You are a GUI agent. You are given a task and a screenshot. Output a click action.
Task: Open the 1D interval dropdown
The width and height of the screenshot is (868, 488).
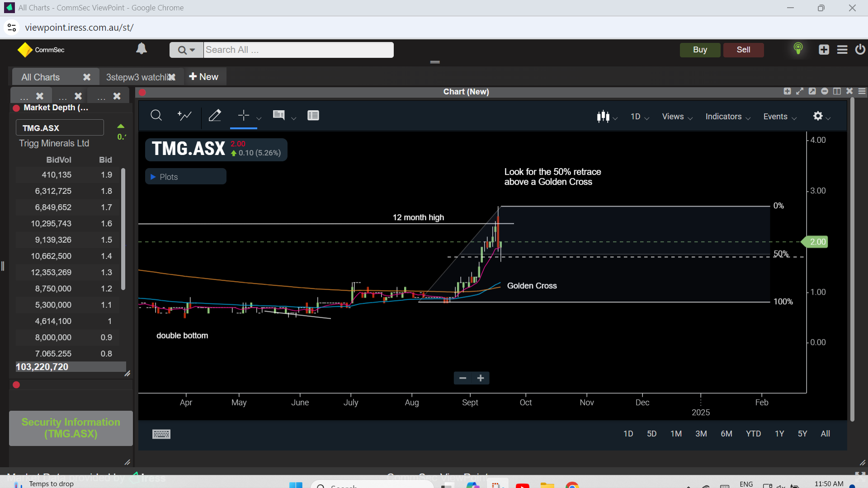point(640,117)
